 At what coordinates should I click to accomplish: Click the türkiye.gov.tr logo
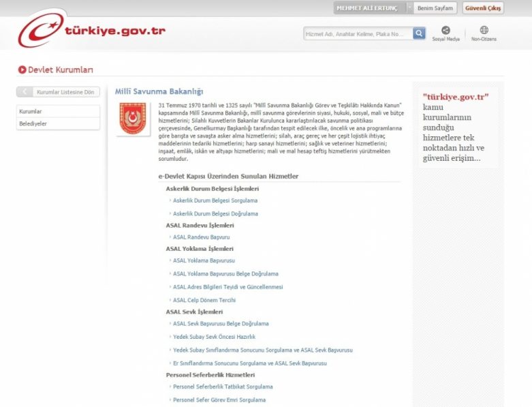(91, 31)
